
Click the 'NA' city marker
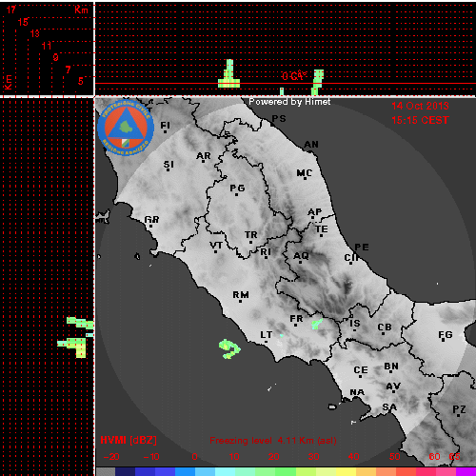(357, 393)
